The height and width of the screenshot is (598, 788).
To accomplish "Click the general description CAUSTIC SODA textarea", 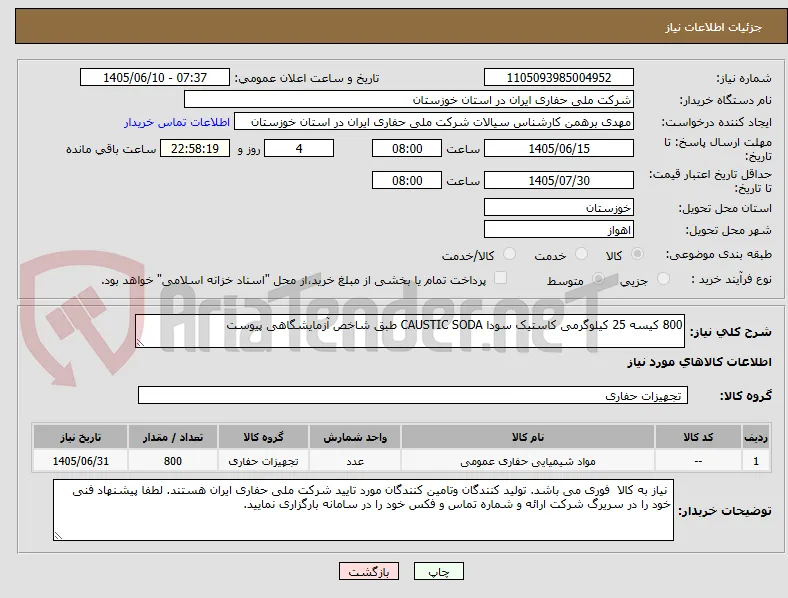I will coord(410,331).
